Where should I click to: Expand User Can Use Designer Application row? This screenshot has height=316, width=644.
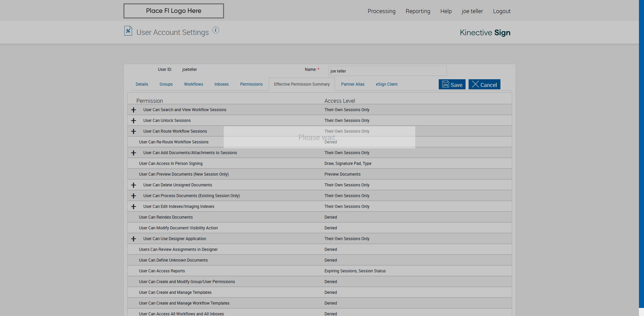tap(133, 239)
